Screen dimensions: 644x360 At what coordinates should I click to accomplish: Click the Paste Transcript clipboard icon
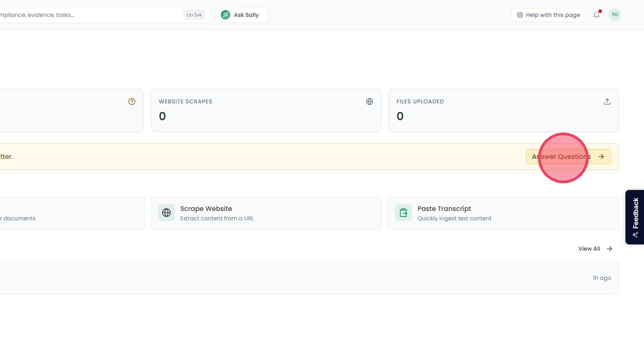click(403, 213)
